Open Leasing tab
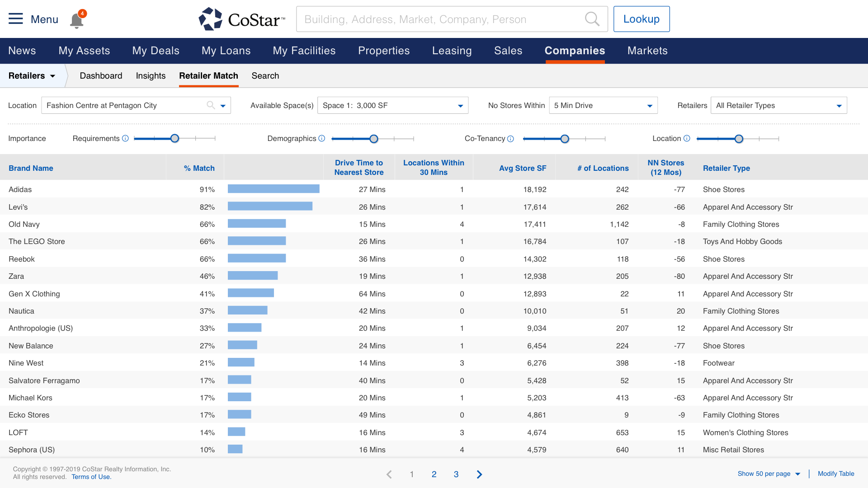Screen dimensions: 868x488 point(452,51)
